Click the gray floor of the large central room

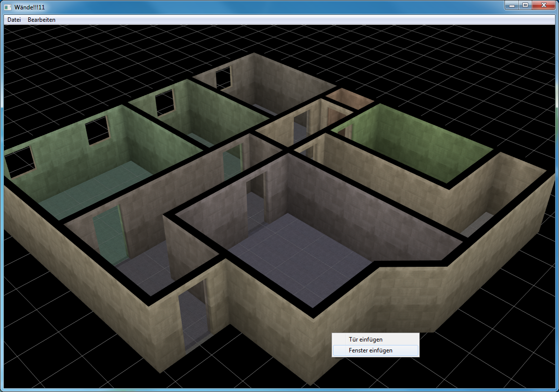[297, 257]
